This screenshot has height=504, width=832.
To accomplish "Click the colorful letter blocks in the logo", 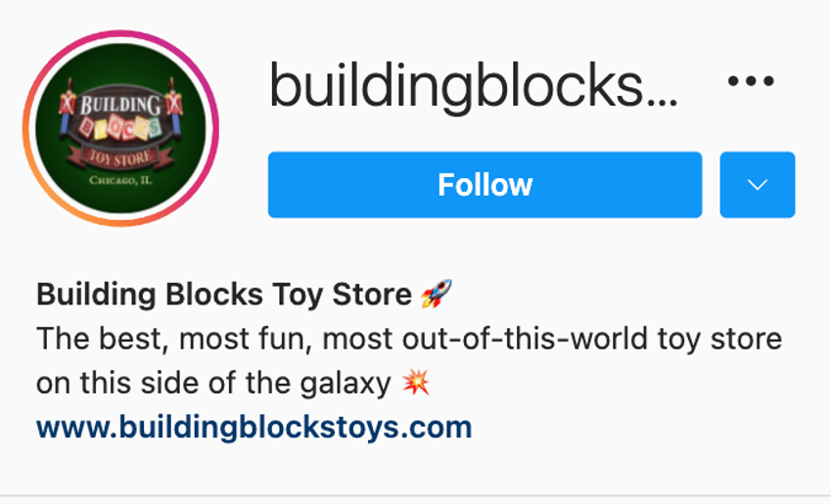I will [120, 128].
